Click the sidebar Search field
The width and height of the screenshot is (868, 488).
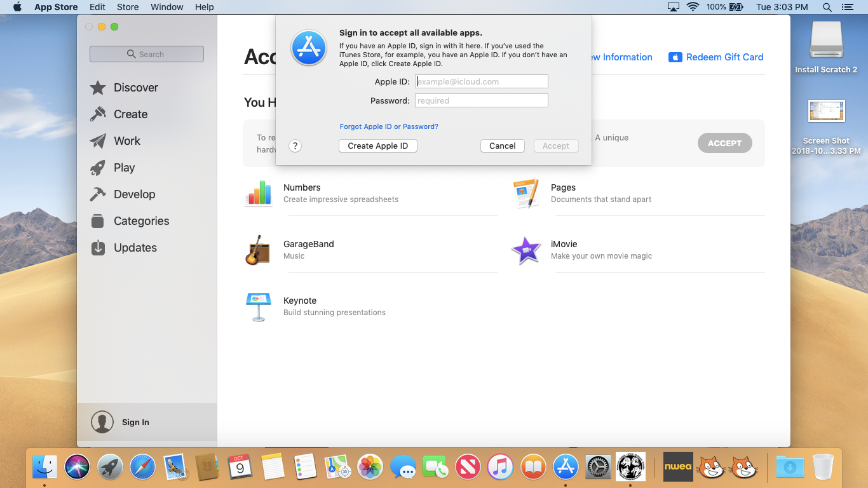[x=147, y=54]
